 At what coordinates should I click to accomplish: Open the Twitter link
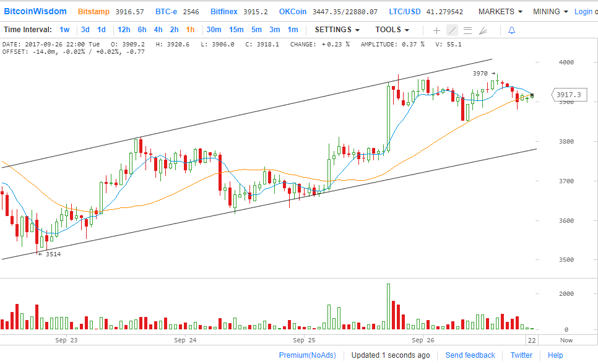click(521, 355)
